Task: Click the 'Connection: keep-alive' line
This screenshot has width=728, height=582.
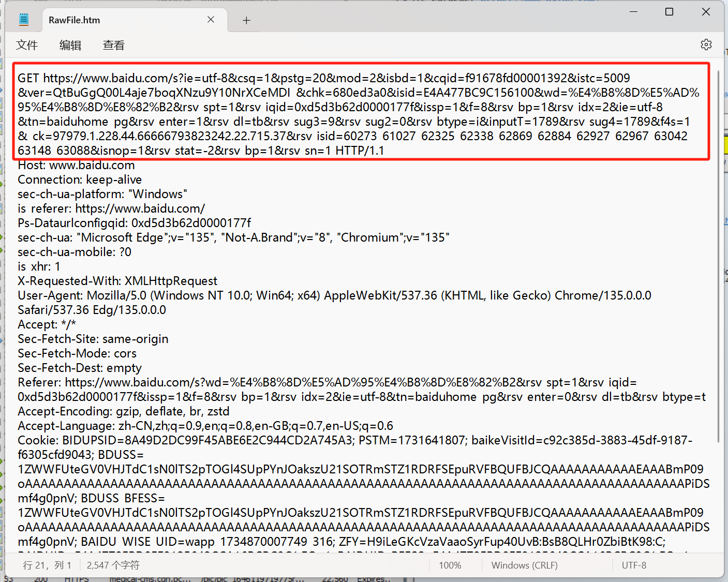Action: (80, 180)
